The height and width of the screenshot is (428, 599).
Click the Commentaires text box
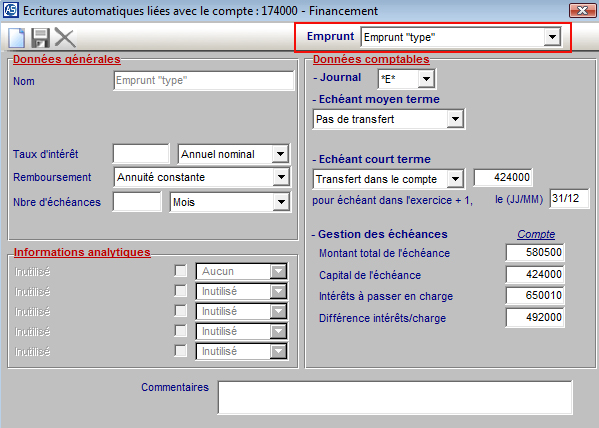[x=395, y=397]
